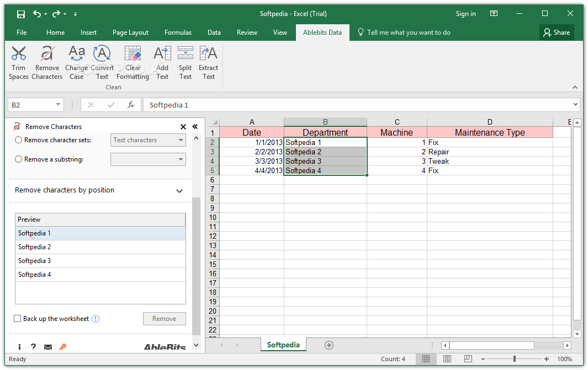Click the 100% zoom level

point(564,359)
